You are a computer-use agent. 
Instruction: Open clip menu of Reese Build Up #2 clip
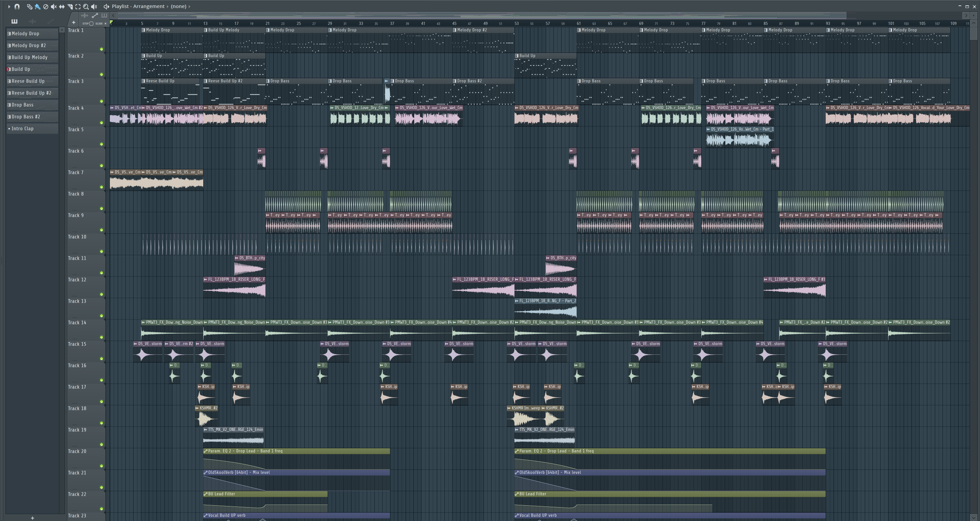pos(206,81)
